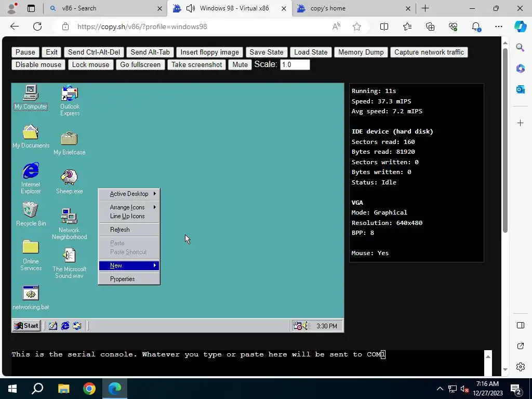Open Windows taskbar search
Screen dimensions: 532x399
[x=37, y=389]
